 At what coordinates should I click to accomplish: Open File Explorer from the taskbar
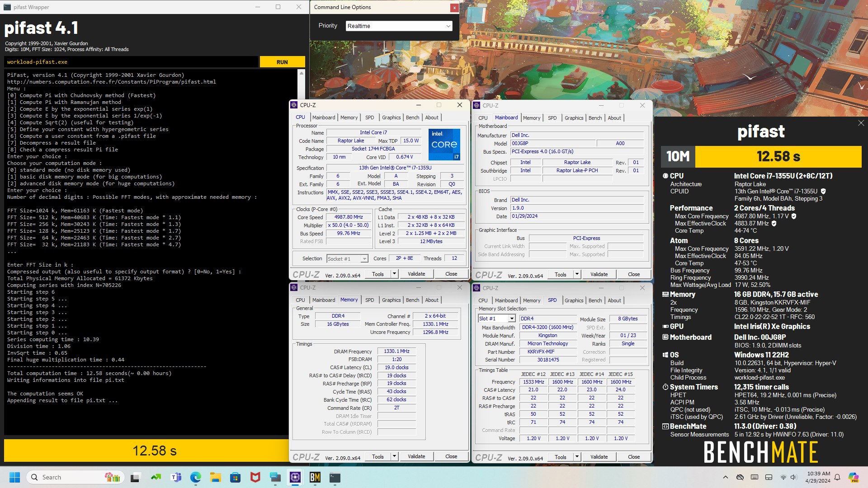pos(216,477)
